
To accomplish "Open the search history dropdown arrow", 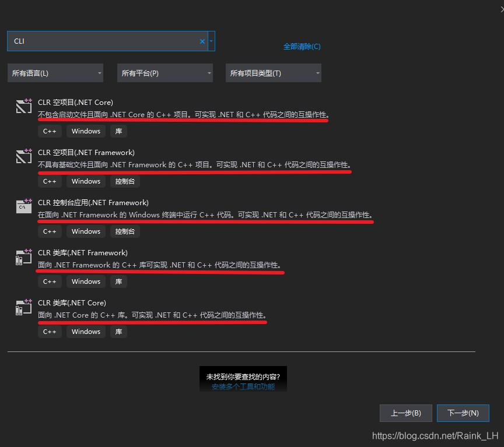I will pyautogui.click(x=211, y=41).
